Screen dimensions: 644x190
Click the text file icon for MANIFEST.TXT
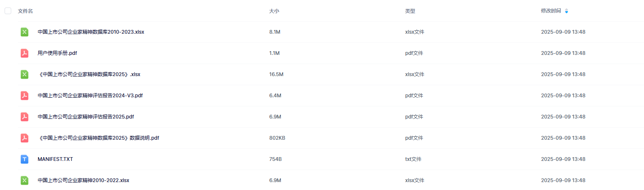click(25, 159)
